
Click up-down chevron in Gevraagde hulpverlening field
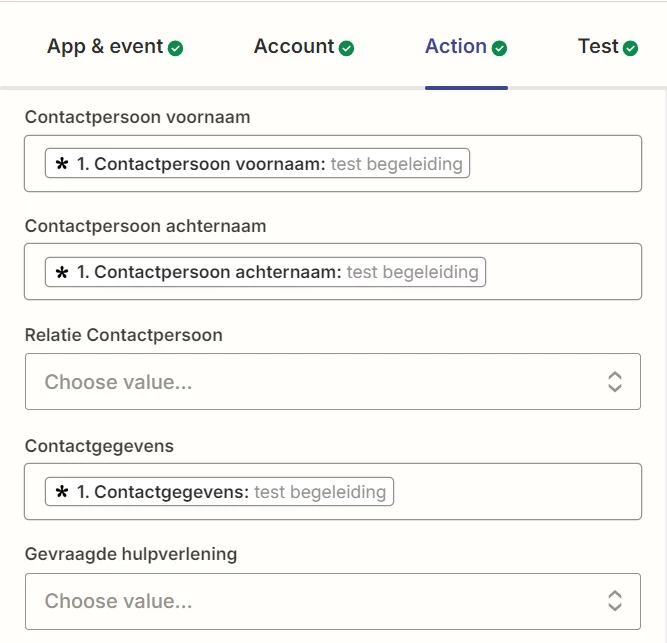point(615,601)
